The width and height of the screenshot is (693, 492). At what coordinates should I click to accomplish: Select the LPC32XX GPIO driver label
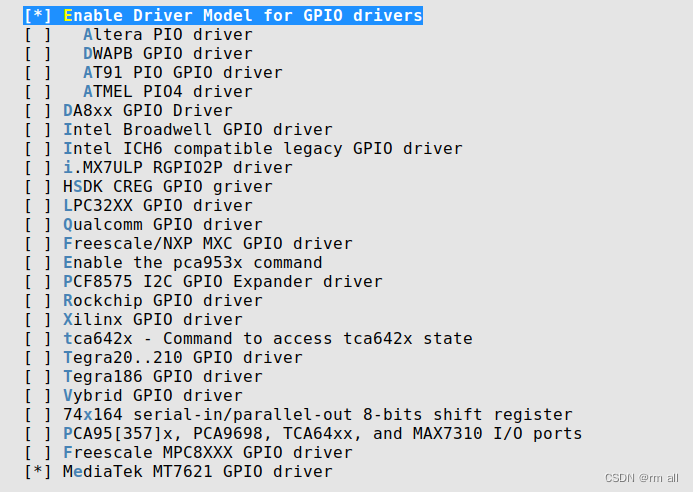coord(158,206)
